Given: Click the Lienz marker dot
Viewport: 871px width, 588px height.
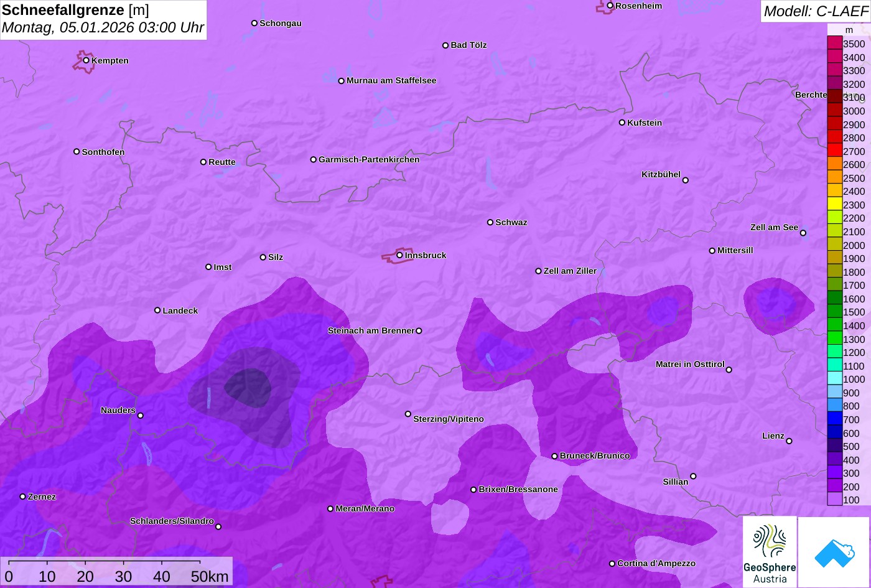Looking at the screenshot, I should [x=789, y=441].
